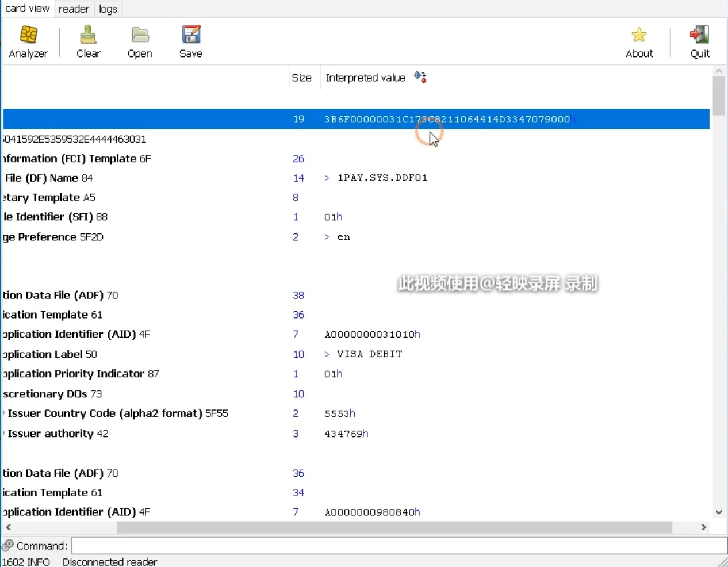Image resolution: width=728 pixels, height=567 pixels.
Task: Click the gear icon next to Command
Action: 8,545
